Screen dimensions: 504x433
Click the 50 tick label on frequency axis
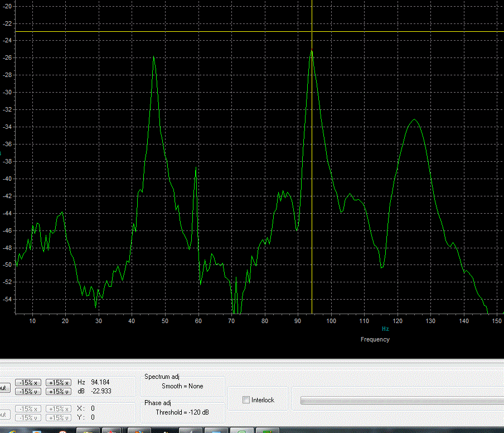click(165, 321)
